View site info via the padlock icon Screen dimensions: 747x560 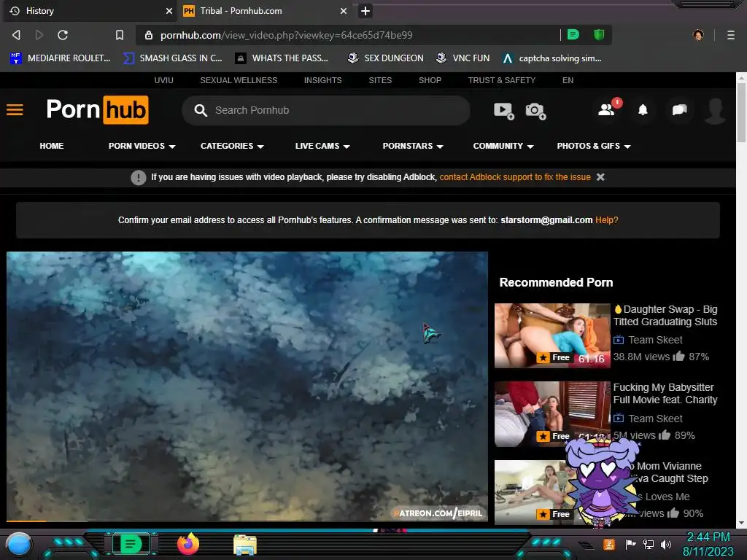coord(149,35)
